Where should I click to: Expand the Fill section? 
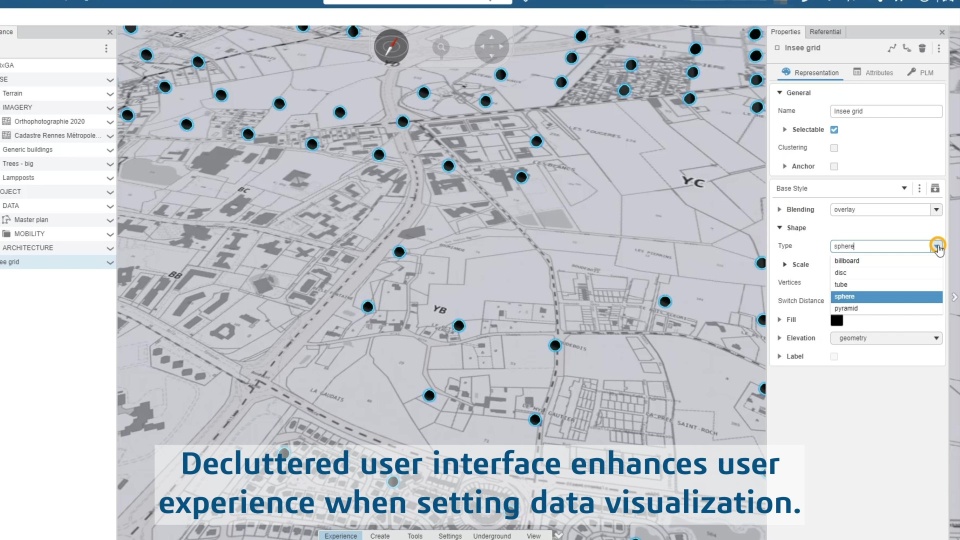point(780,320)
